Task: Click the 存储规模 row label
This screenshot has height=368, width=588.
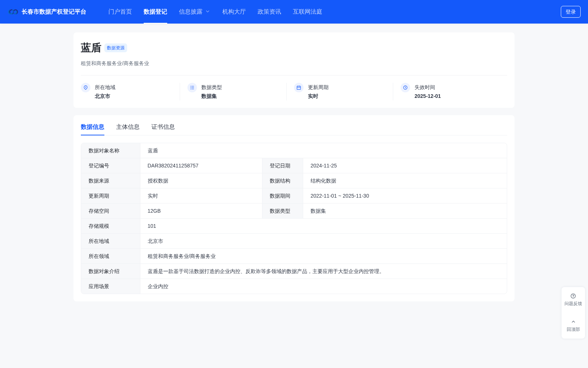Action: (99, 226)
